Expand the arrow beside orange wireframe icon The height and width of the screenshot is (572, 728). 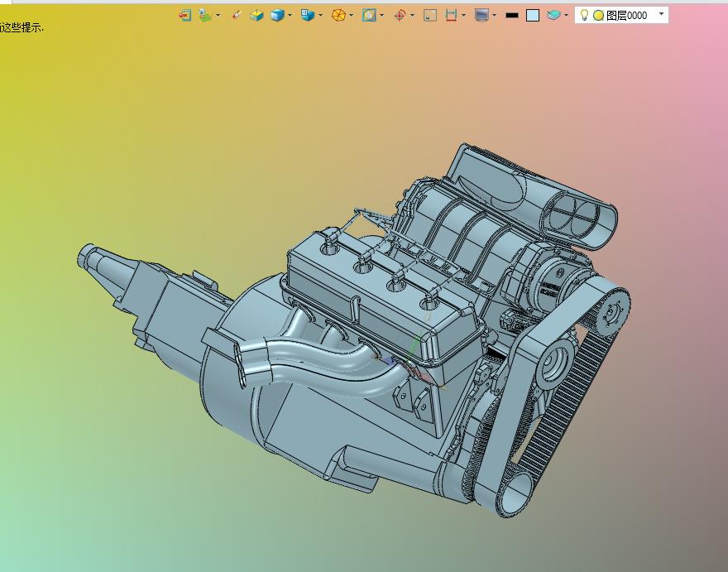pos(352,15)
